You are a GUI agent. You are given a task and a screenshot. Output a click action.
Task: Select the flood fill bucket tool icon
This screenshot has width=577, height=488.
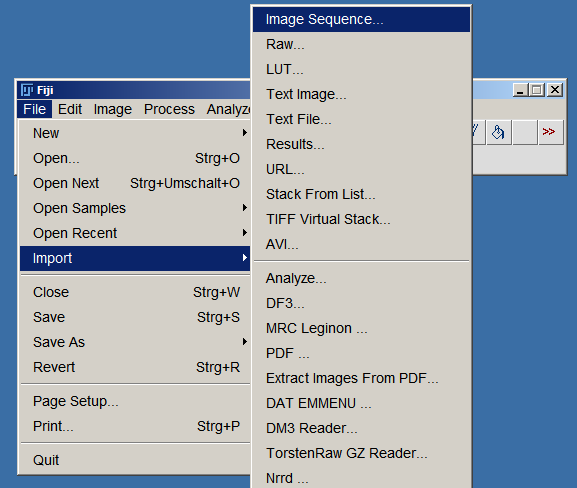(x=499, y=132)
